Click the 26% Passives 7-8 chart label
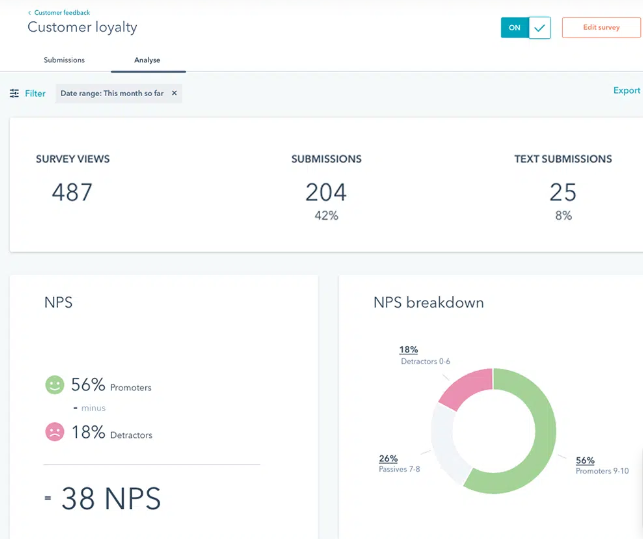 pos(399,463)
